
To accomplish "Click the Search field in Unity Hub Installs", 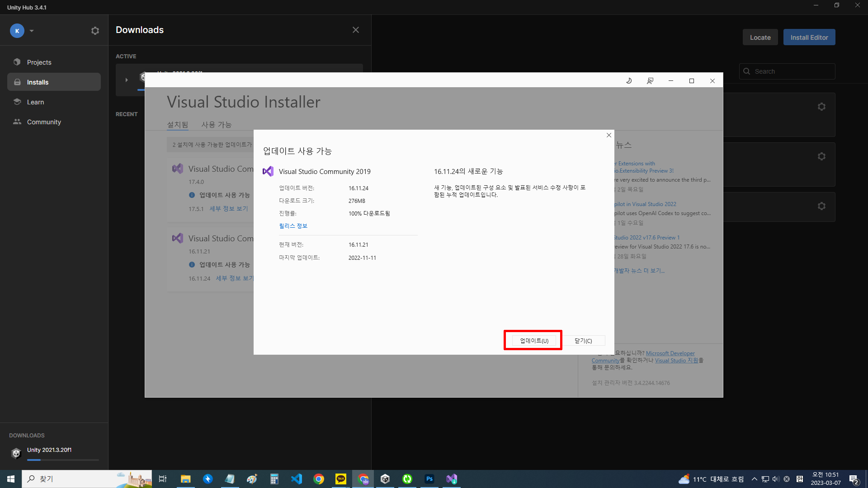I will click(787, 71).
